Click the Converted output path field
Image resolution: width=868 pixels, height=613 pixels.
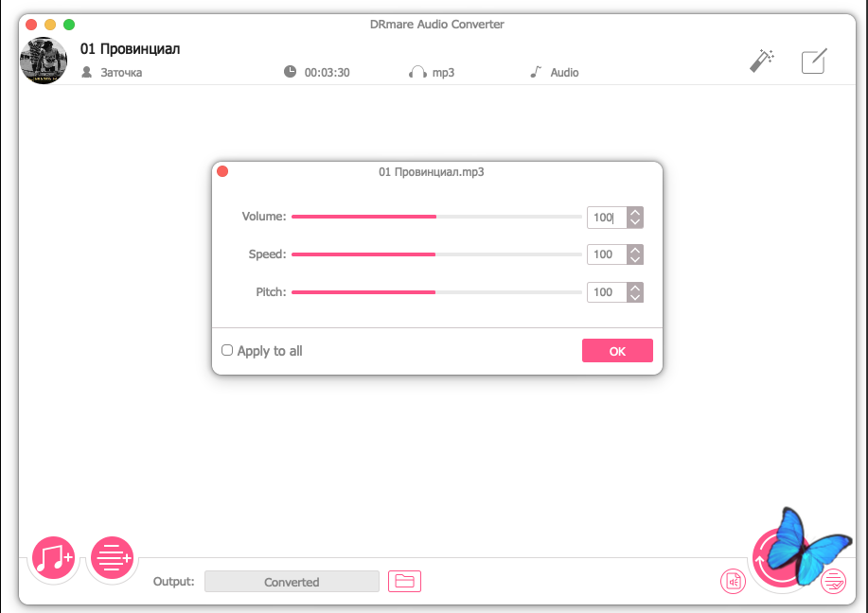pos(292,582)
